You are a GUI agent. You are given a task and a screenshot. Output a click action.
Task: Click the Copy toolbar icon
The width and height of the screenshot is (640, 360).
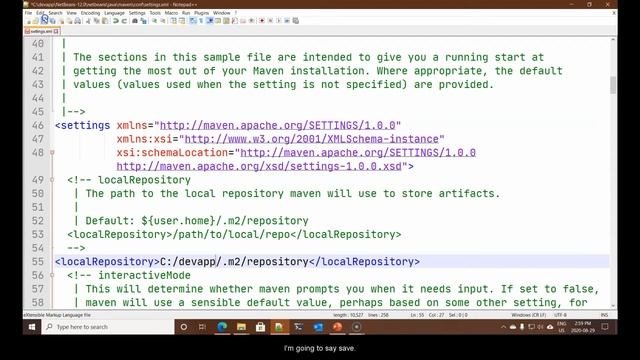point(97,20)
